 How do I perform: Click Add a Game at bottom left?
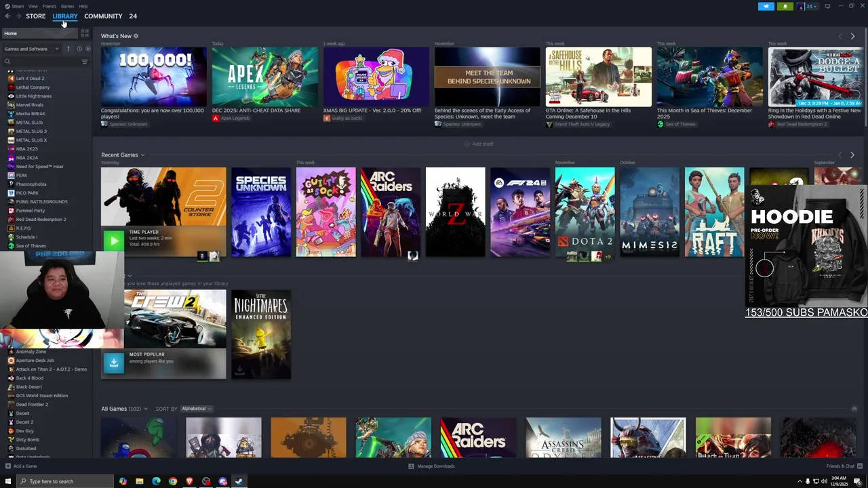(21, 466)
